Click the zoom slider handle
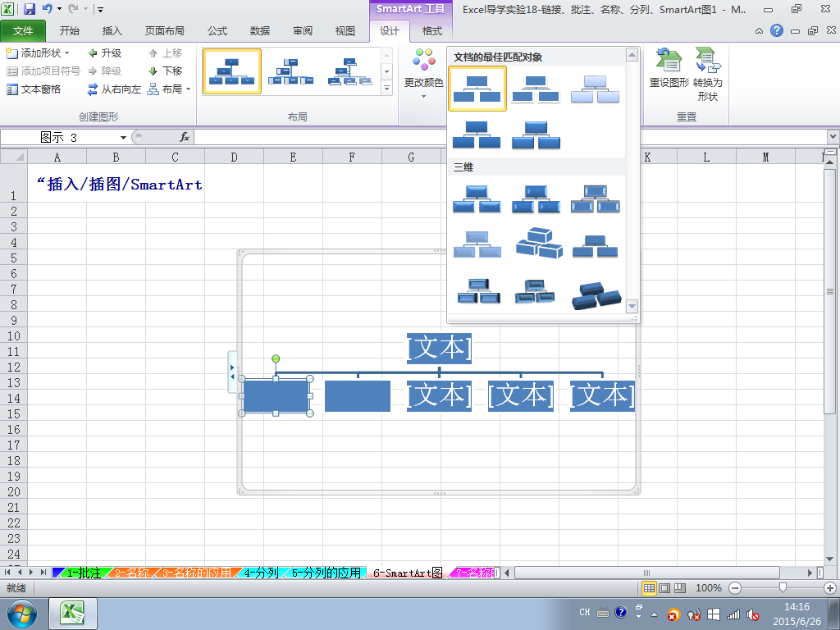 point(783,587)
